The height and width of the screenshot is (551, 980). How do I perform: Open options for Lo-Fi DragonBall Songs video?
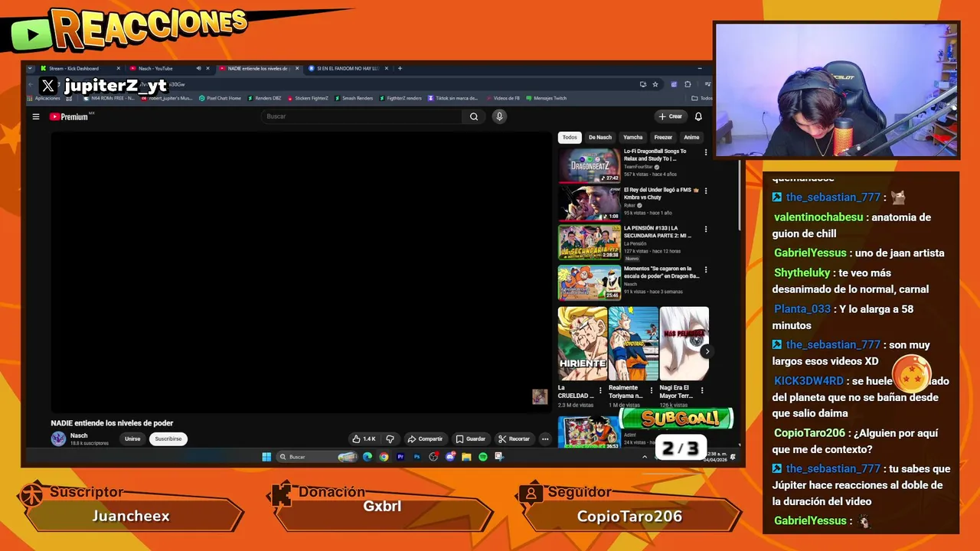click(x=706, y=152)
